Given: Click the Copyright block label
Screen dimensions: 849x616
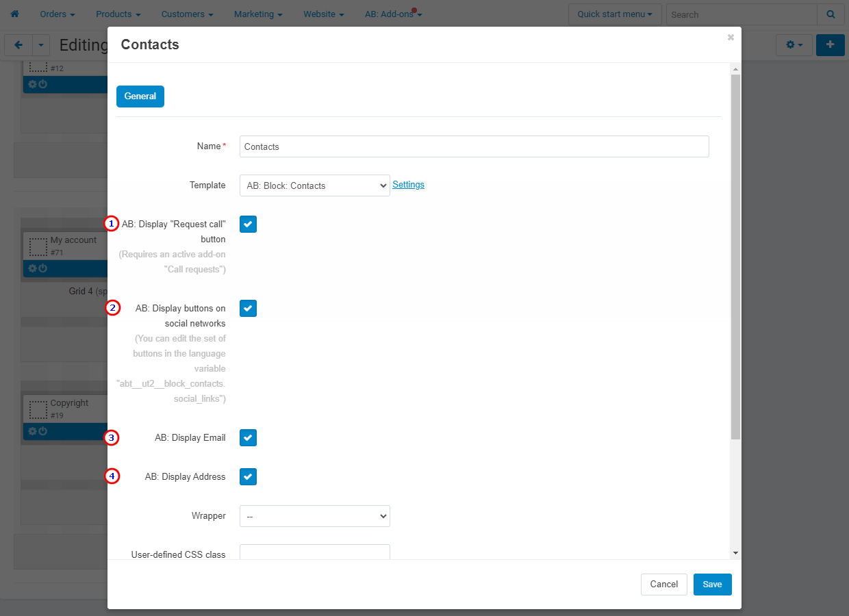Looking at the screenshot, I should click(x=69, y=403).
